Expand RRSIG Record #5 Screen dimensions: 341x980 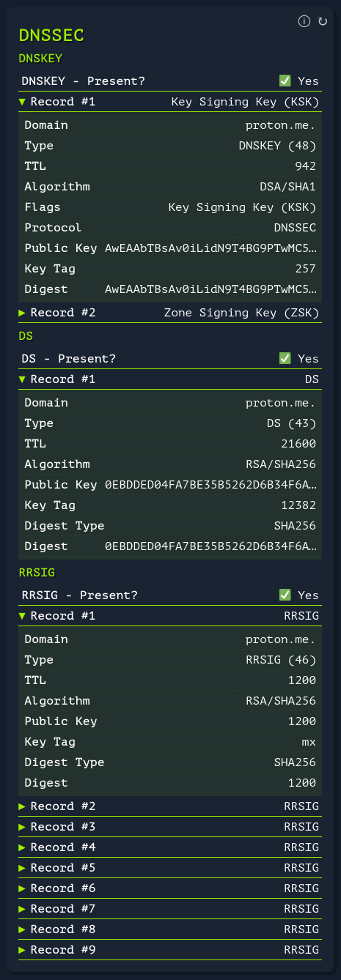click(170, 868)
